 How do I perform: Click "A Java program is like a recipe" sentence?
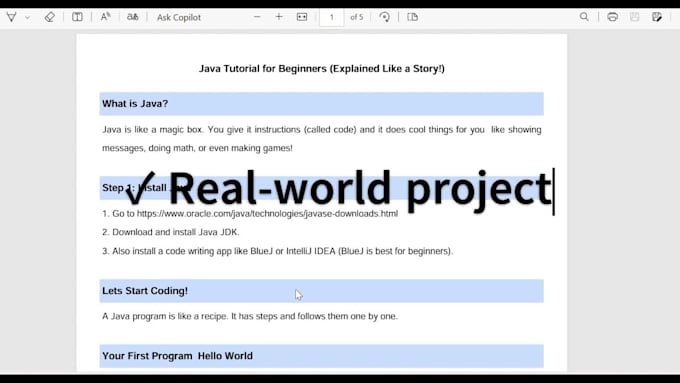click(250, 316)
